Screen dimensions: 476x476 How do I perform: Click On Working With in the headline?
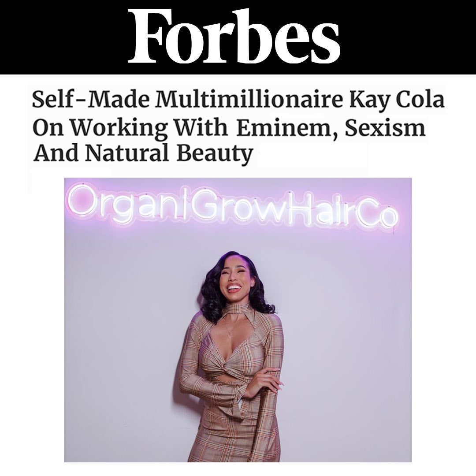[130, 128]
